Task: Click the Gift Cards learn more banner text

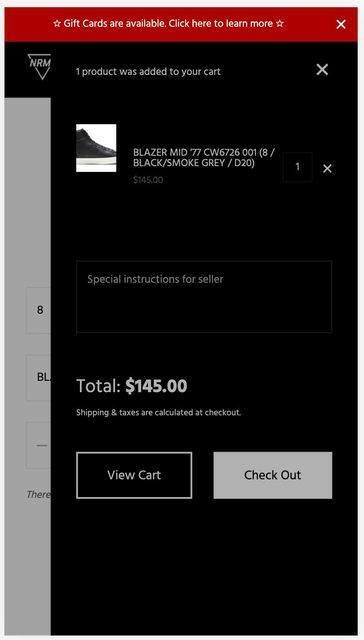Action: point(168,24)
